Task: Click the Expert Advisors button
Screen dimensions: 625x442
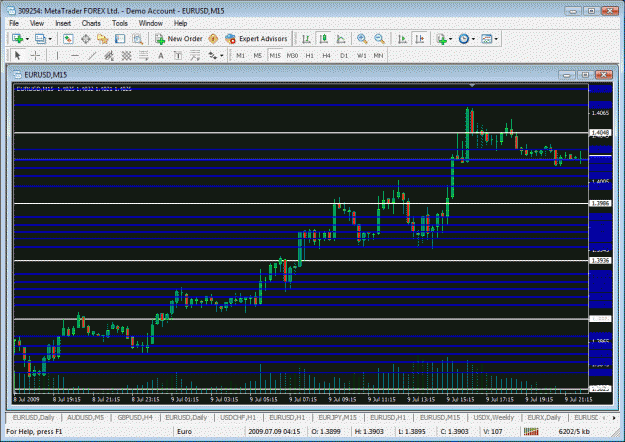Action: (256, 39)
